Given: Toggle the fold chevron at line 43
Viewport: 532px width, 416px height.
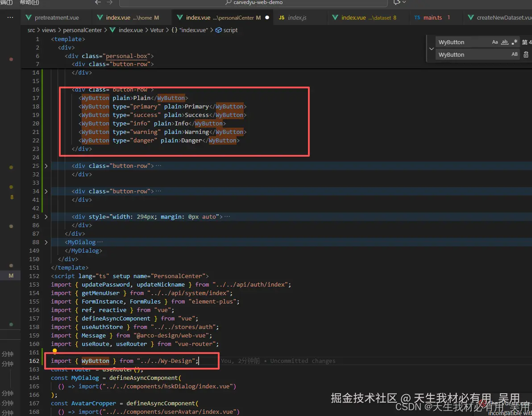Looking at the screenshot, I should click(x=46, y=216).
